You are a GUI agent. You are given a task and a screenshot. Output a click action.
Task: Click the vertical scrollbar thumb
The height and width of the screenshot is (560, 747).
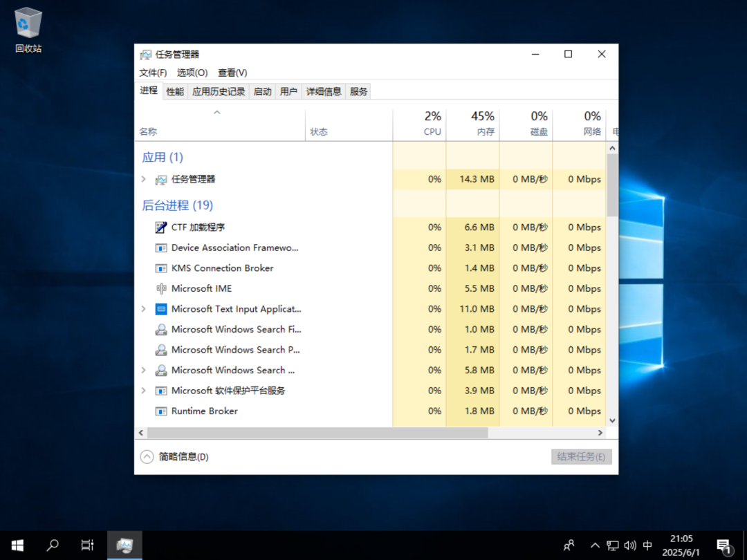click(612, 185)
